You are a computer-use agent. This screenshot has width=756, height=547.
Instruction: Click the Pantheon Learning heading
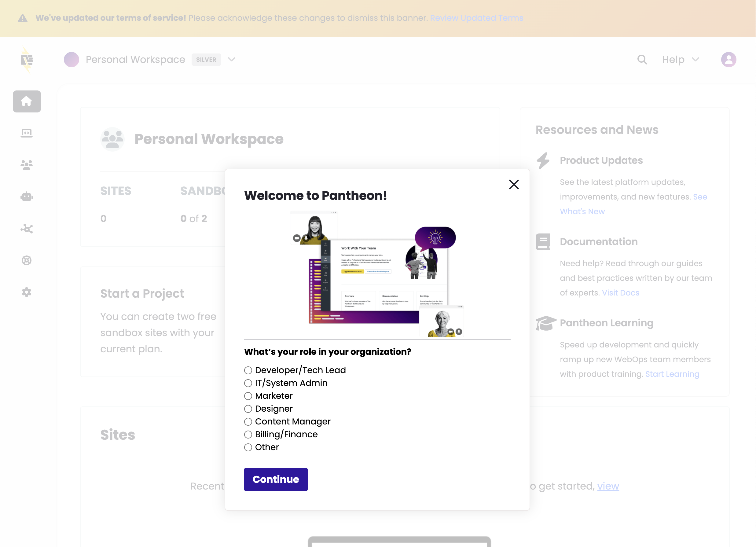click(607, 323)
